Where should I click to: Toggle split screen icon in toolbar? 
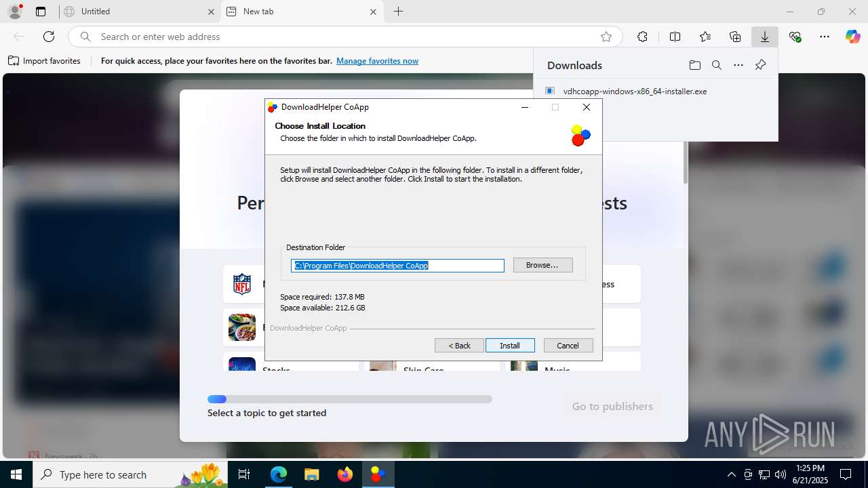tap(675, 37)
